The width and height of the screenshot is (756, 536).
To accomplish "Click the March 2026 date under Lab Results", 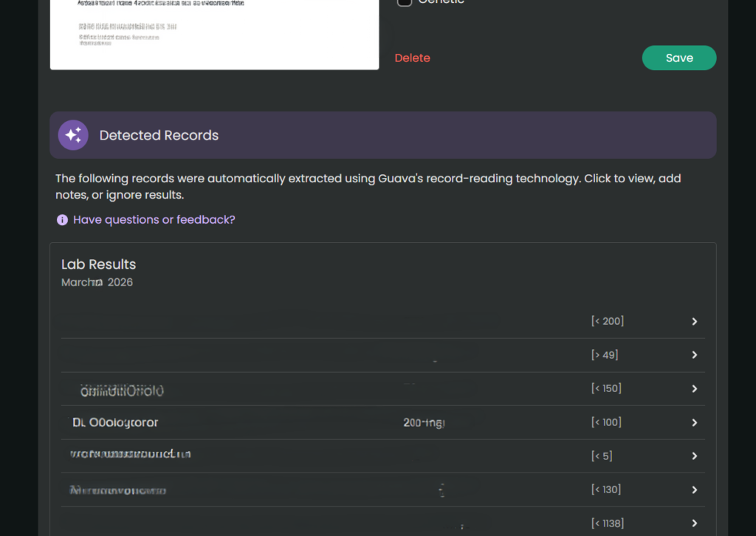I will point(97,282).
